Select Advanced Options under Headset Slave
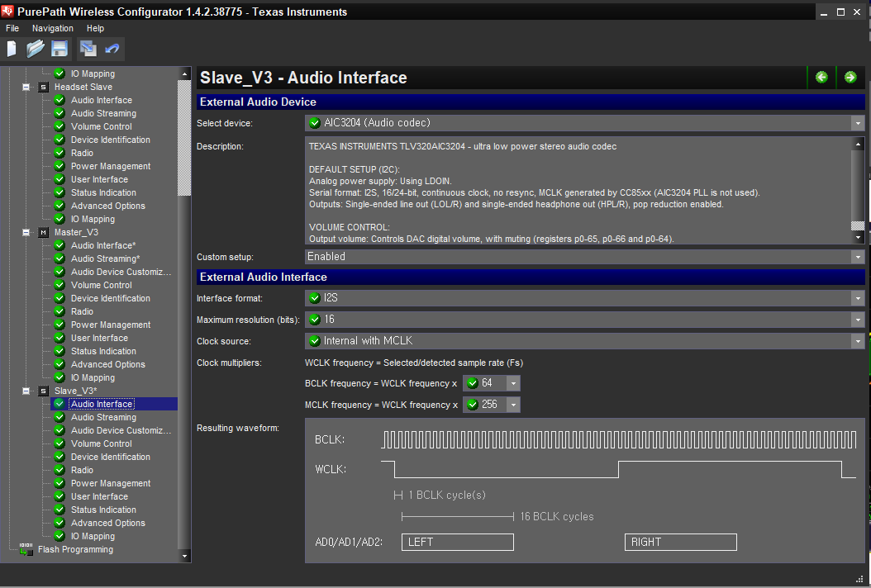Viewport: 871px width, 588px height. [107, 206]
